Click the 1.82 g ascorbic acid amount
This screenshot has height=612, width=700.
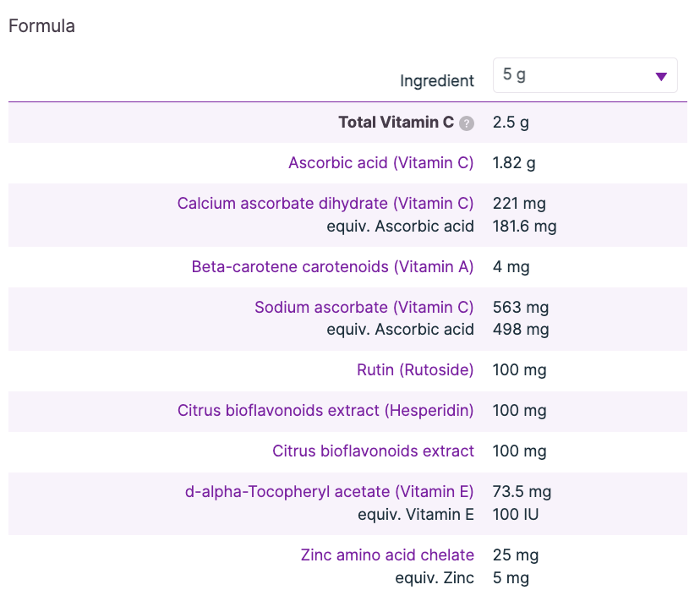click(514, 163)
